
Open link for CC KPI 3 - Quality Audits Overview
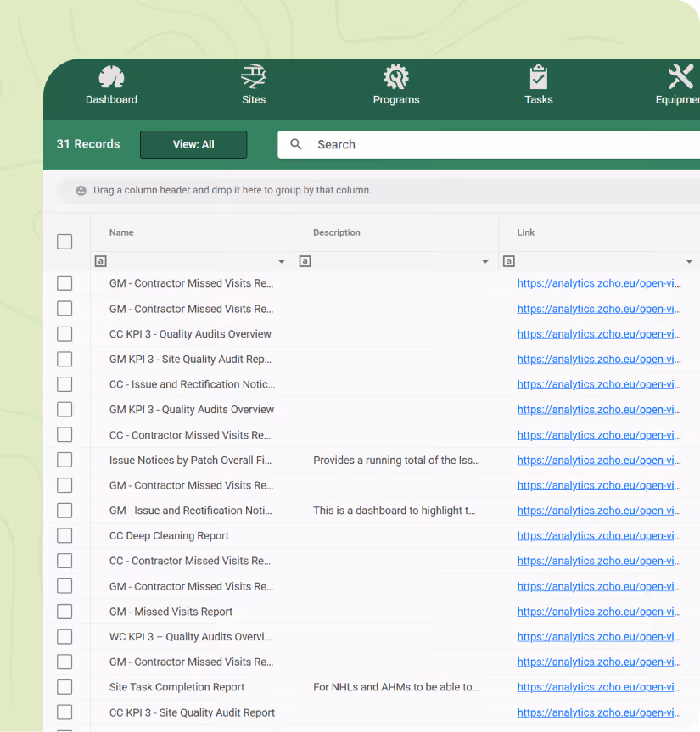coord(599,334)
